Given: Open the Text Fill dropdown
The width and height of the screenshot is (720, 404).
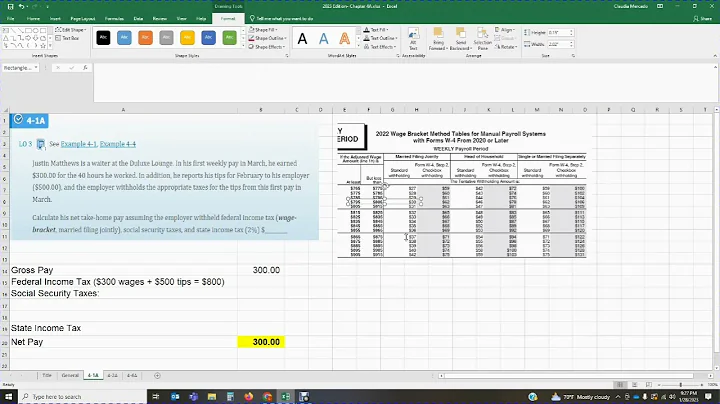Looking at the screenshot, I should (x=376, y=30).
